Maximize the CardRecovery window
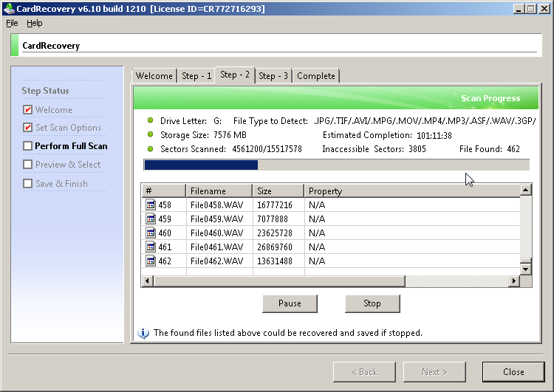 coord(530,8)
